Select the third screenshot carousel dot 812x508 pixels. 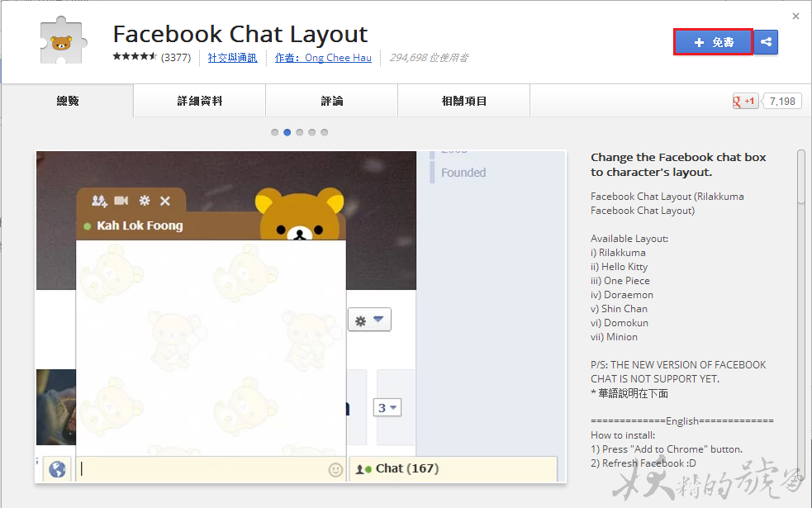(300, 132)
